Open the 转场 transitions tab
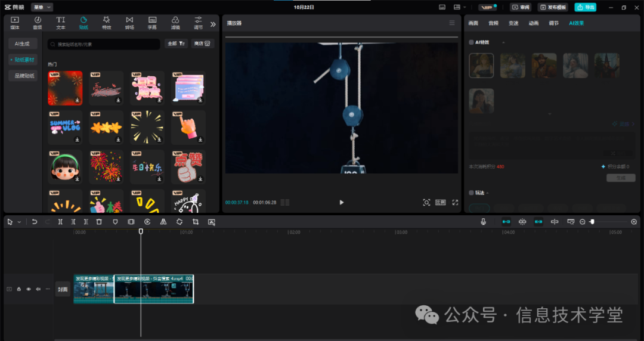 [x=129, y=23]
